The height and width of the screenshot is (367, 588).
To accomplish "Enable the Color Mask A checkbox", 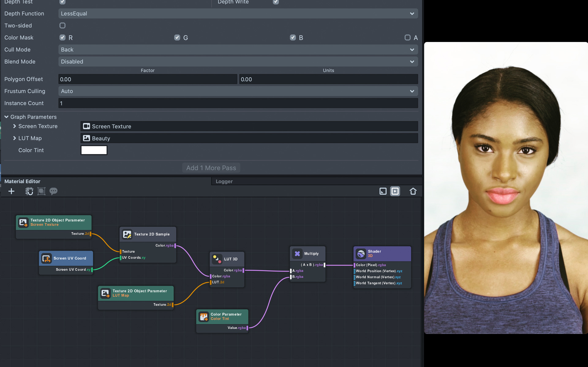I will tap(407, 37).
